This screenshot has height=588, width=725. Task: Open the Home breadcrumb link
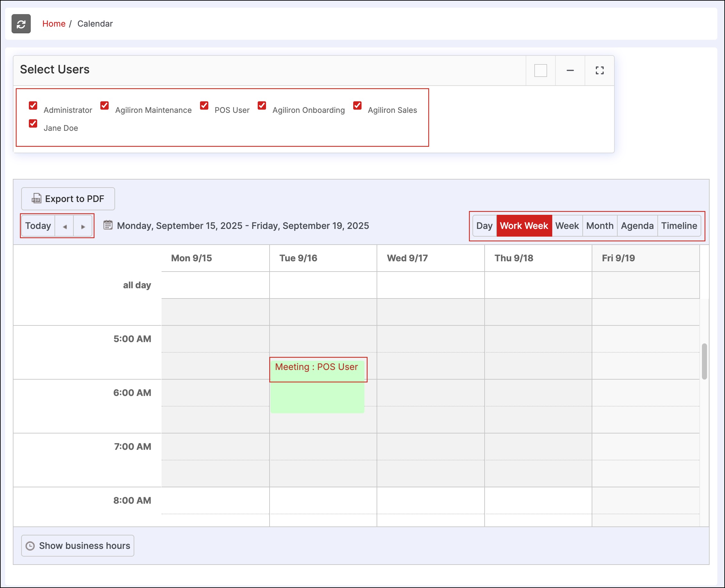point(54,24)
